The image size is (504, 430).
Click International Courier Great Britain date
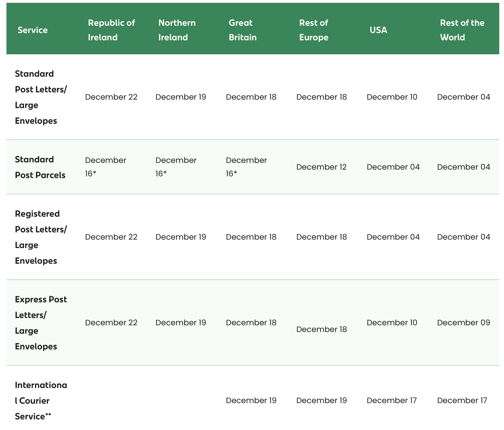[x=251, y=401]
